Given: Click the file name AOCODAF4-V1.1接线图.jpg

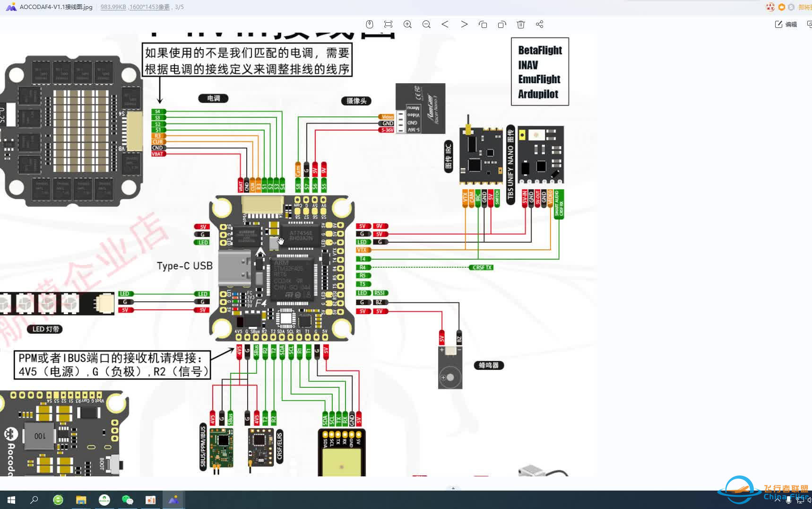Looking at the screenshot, I should (x=56, y=7).
